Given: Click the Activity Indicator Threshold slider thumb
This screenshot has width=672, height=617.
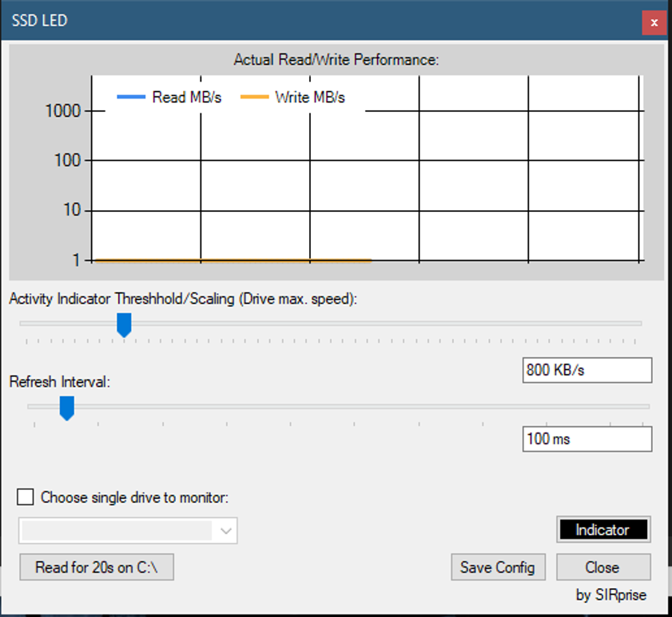Looking at the screenshot, I should [125, 325].
